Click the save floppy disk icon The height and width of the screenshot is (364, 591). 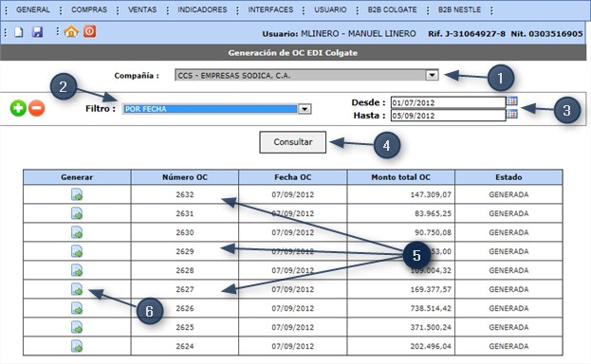[37, 32]
